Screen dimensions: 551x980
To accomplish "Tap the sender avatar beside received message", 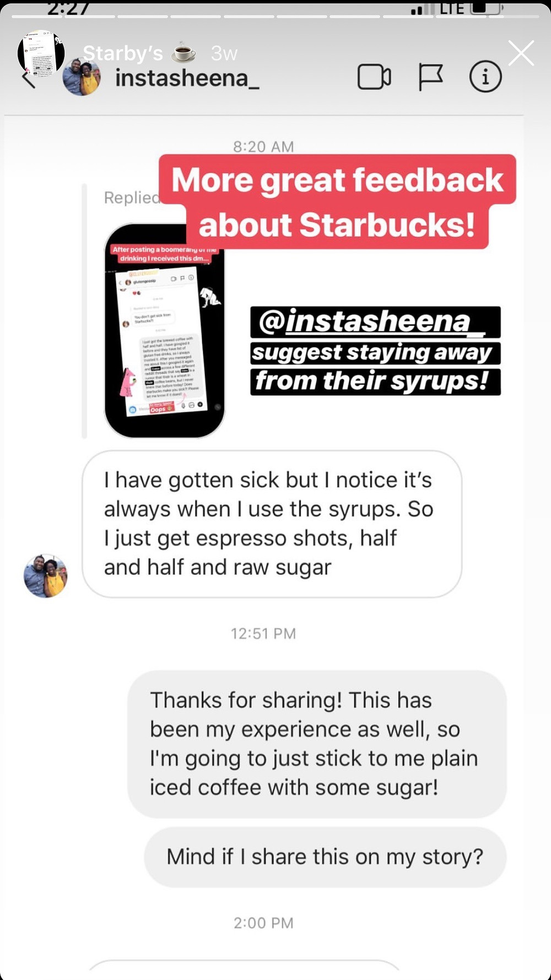I will (46, 576).
